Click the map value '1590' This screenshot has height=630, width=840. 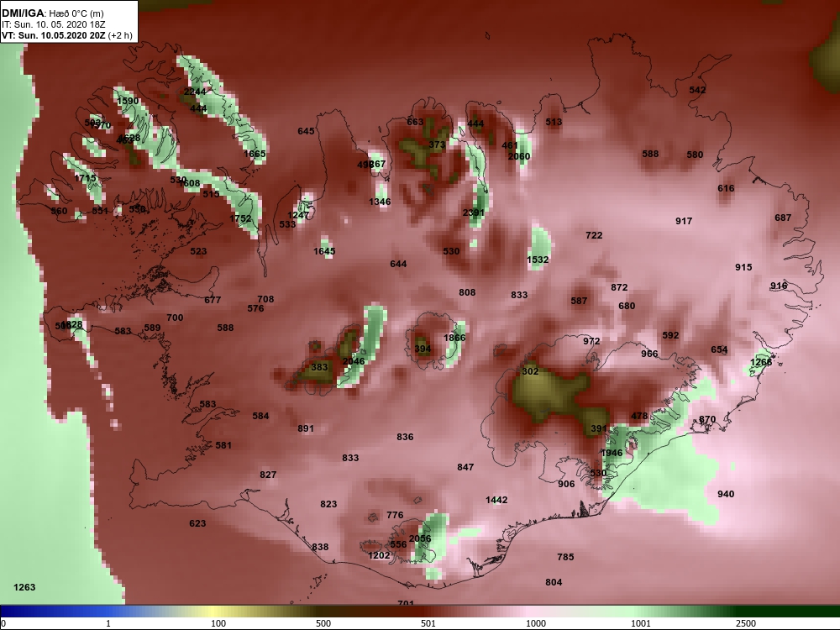click(x=128, y=101)
